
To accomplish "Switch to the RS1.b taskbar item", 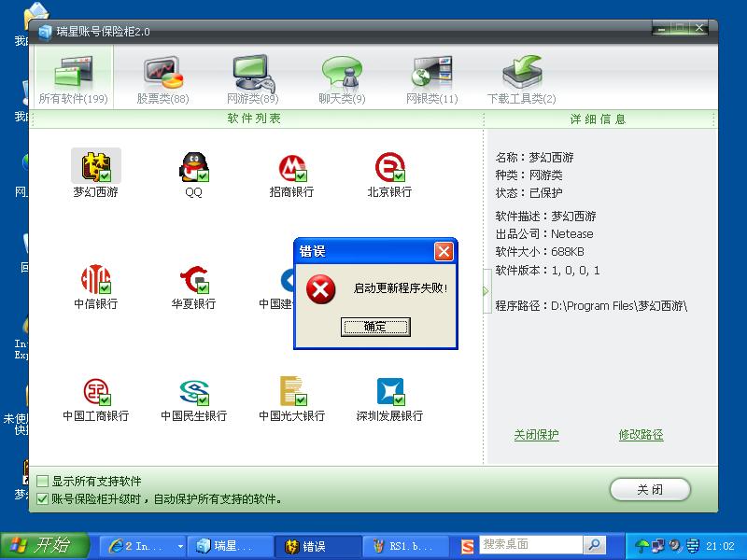I will pos(406,546).
